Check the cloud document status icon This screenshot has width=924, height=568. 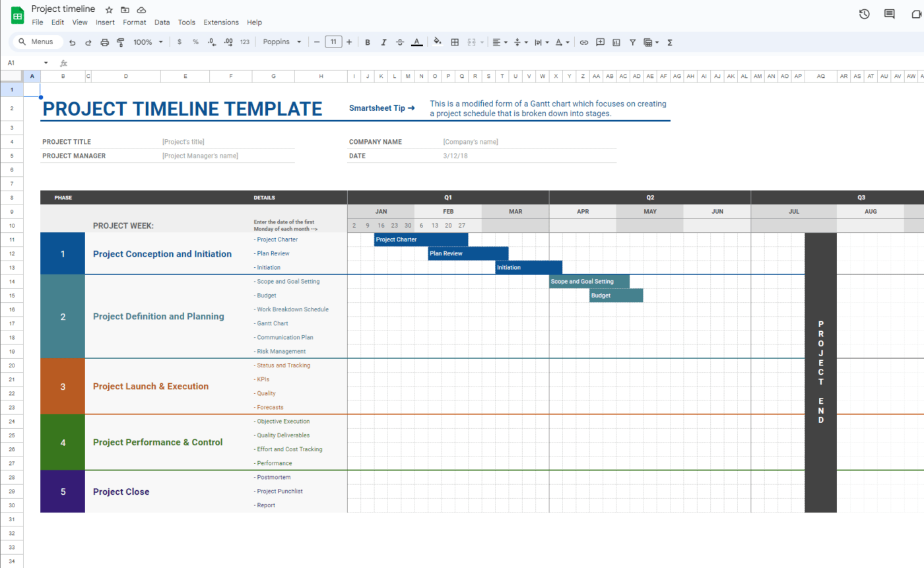click(141, 10)
